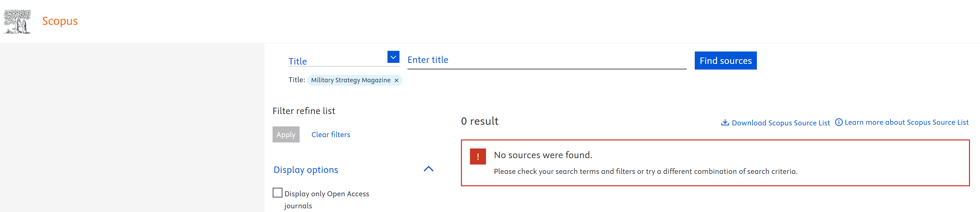The width and height of the screenshot is (980, 212).
Task: Open the blue search-field dropdown arrow
Action: 393,57
